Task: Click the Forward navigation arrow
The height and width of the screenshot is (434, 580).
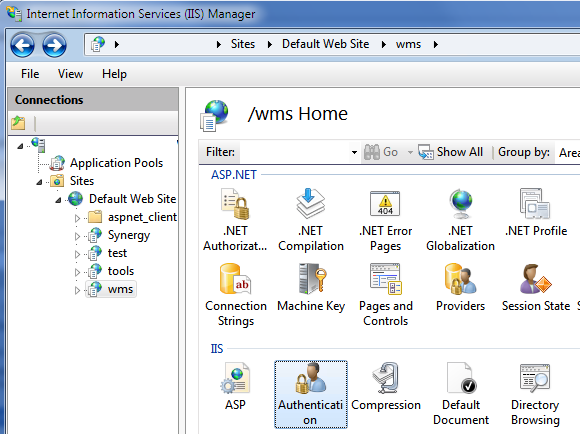Action: click(54, 46)
